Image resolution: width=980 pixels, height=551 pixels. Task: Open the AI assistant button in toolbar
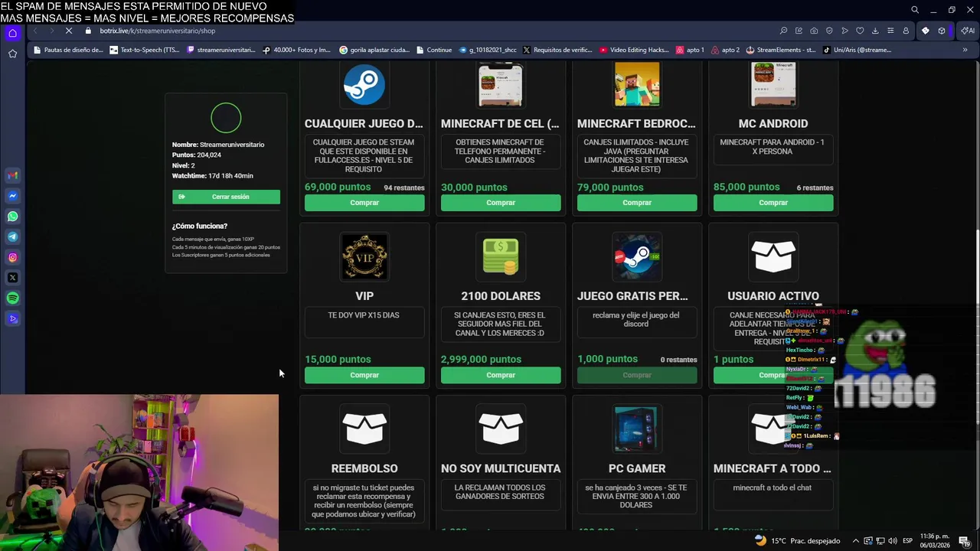[x=968, y=31]
